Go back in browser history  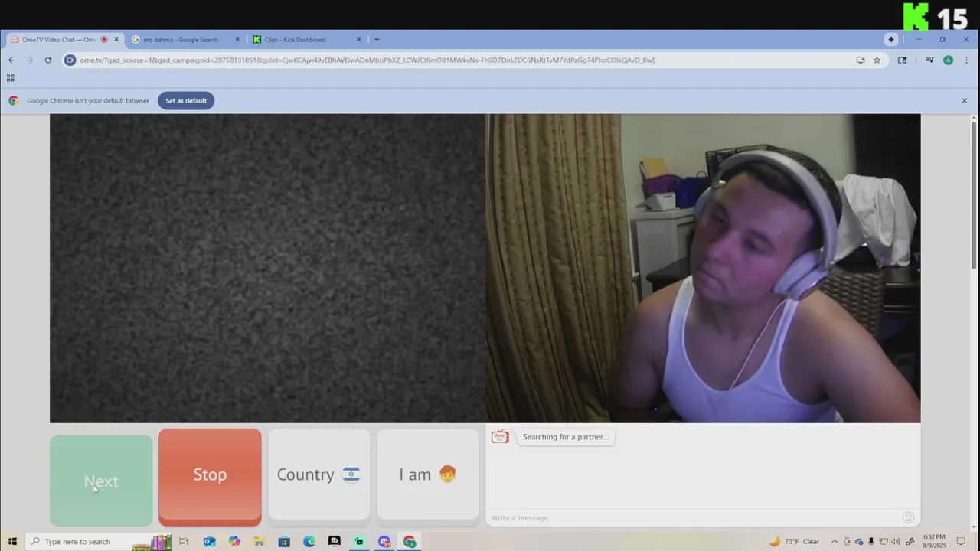[x=11, y=60]
